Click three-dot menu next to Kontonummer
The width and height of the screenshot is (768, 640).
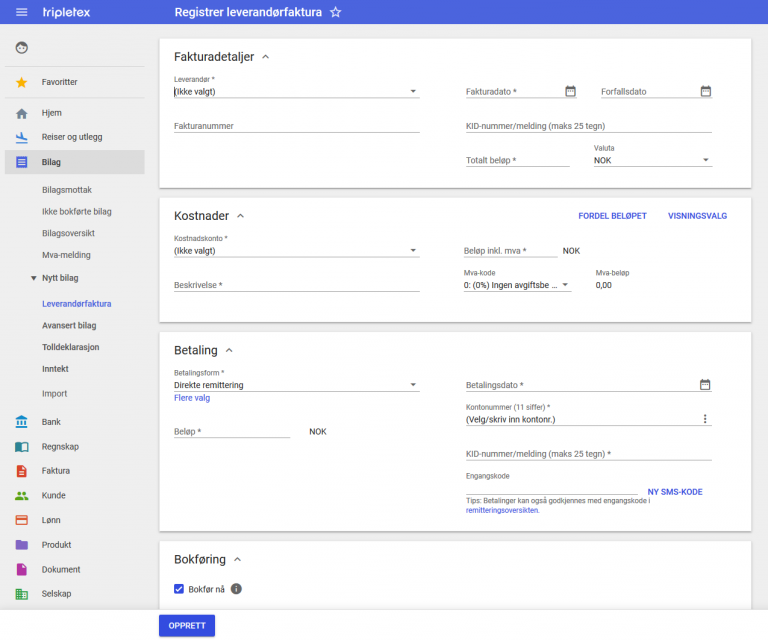pos(704,419)
